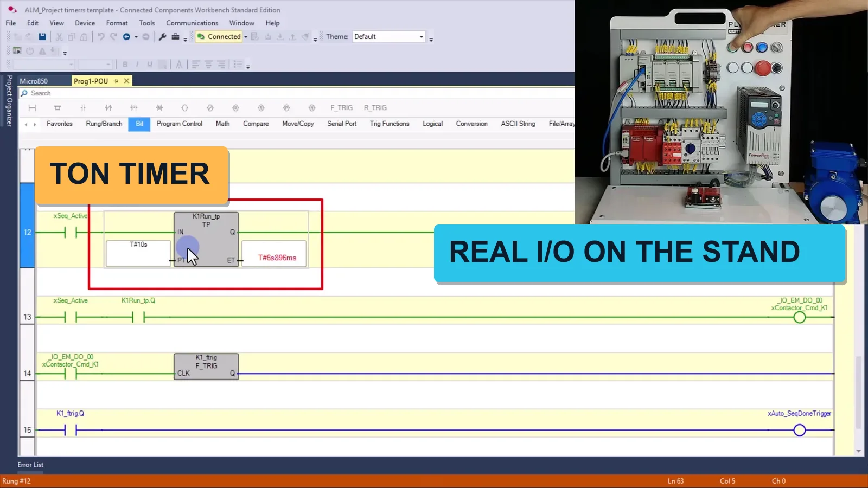This screenshot has height=488, width=868.
Task: Open the Device menu
Action: point(85,23)
